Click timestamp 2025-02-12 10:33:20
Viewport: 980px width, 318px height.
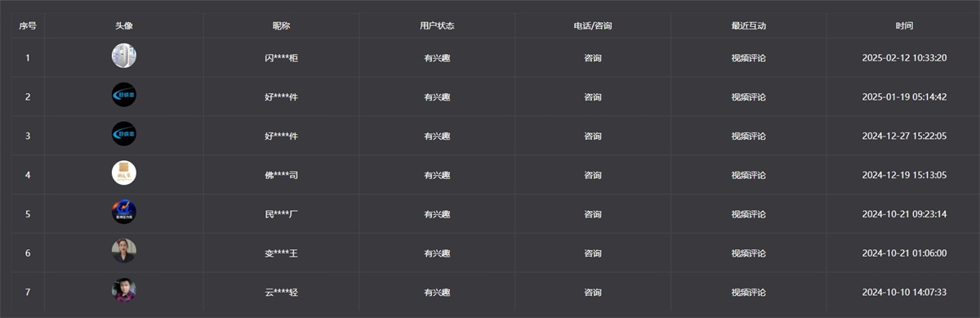pos(904,58)
